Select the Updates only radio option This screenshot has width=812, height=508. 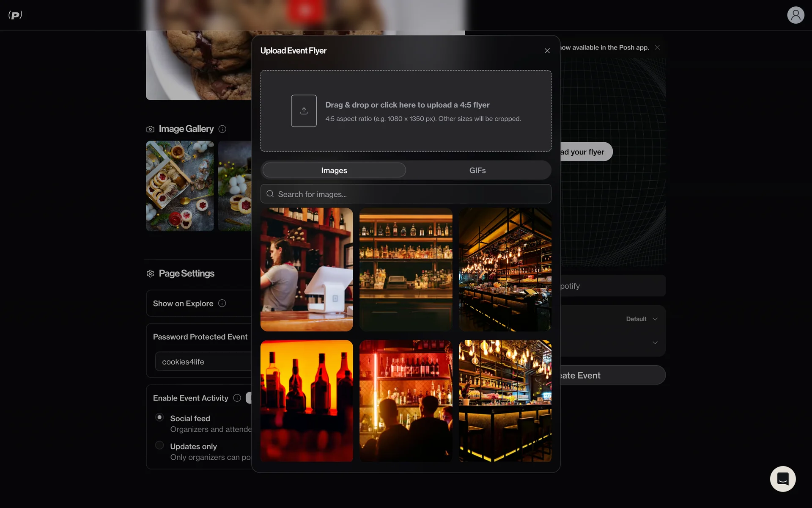[159, 445]
